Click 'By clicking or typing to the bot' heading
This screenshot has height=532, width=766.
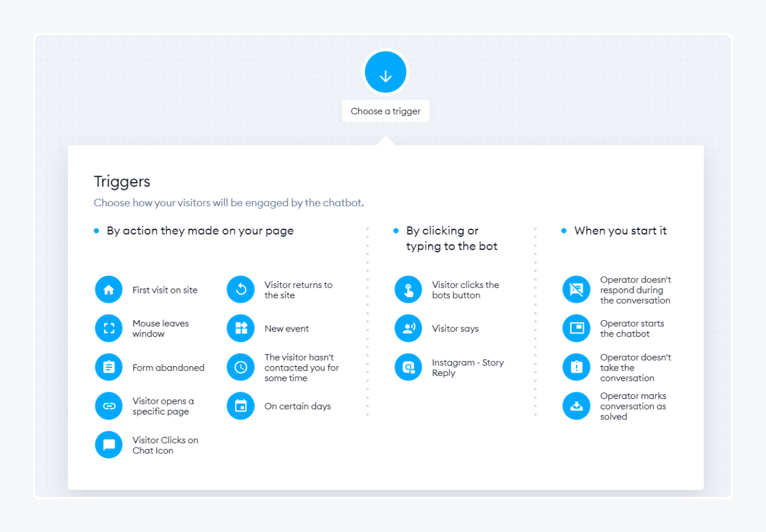click(452, 239)
